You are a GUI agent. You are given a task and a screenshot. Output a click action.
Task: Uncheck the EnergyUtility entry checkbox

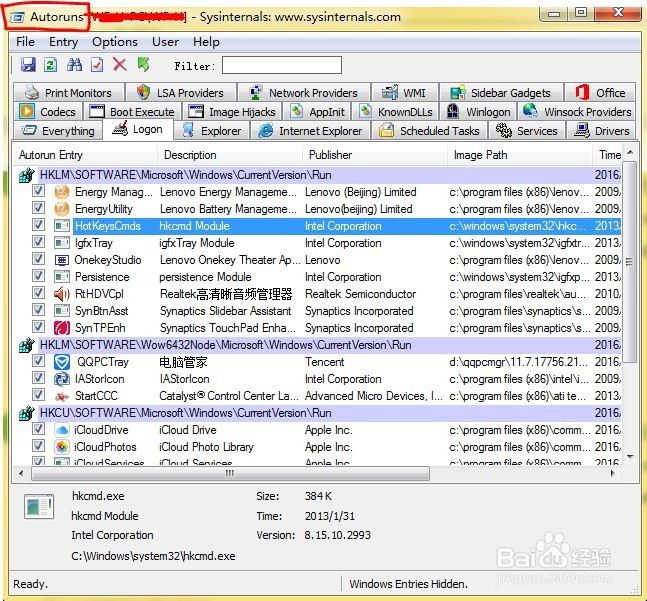[x=38, y=208]
